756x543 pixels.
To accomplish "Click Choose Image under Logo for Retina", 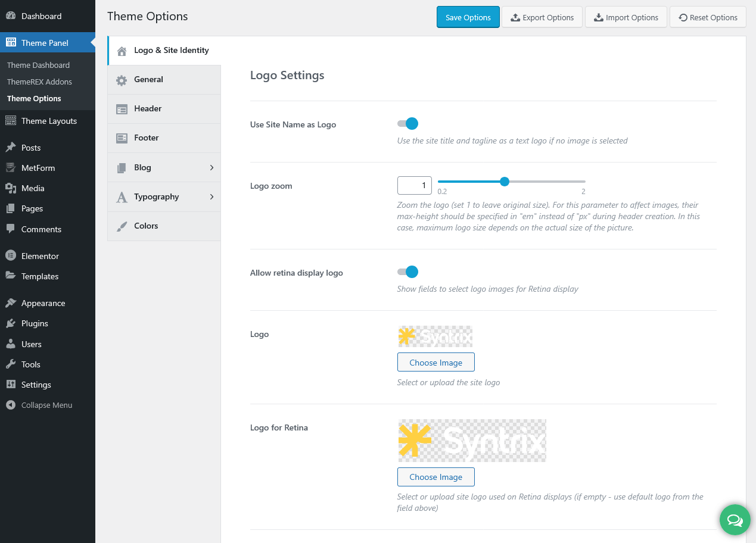I will pyautogui.click(x=435, y=477).
